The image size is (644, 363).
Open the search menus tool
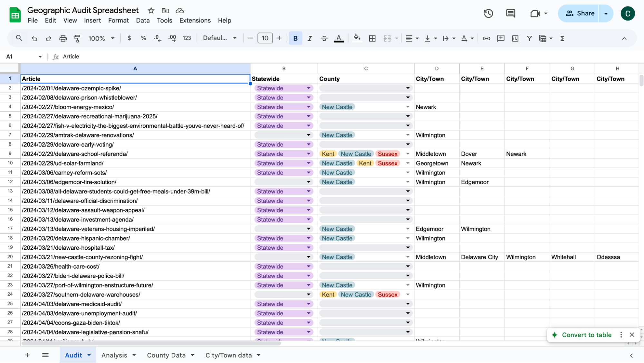19,38
